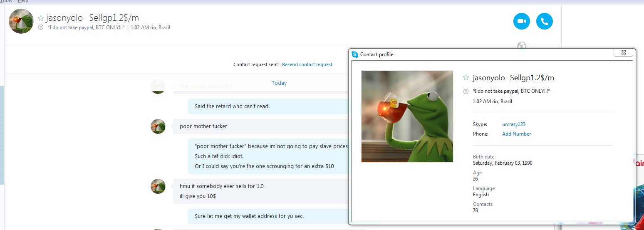Open the jasonyolo avatar in the chat header
Screen dimensions: 644x230
21,21
